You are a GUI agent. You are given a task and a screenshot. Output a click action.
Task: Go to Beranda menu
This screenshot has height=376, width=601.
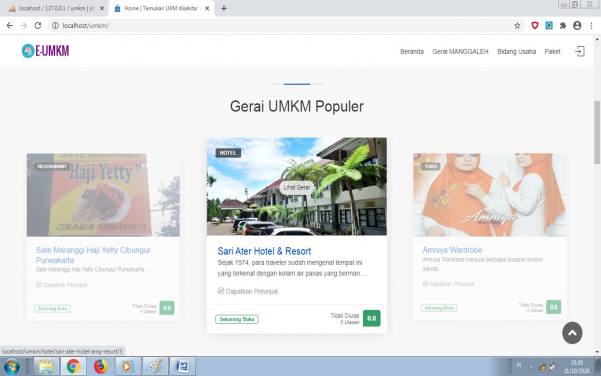point(412,51)
